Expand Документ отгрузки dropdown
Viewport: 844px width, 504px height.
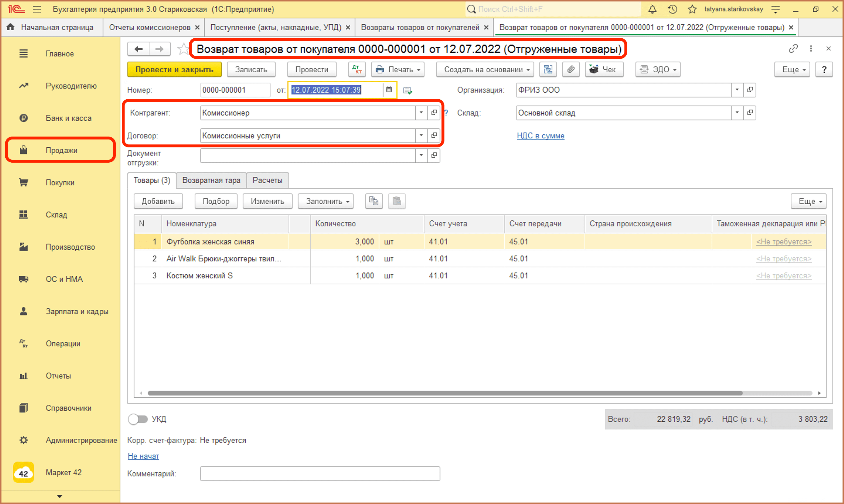(421, 156)
